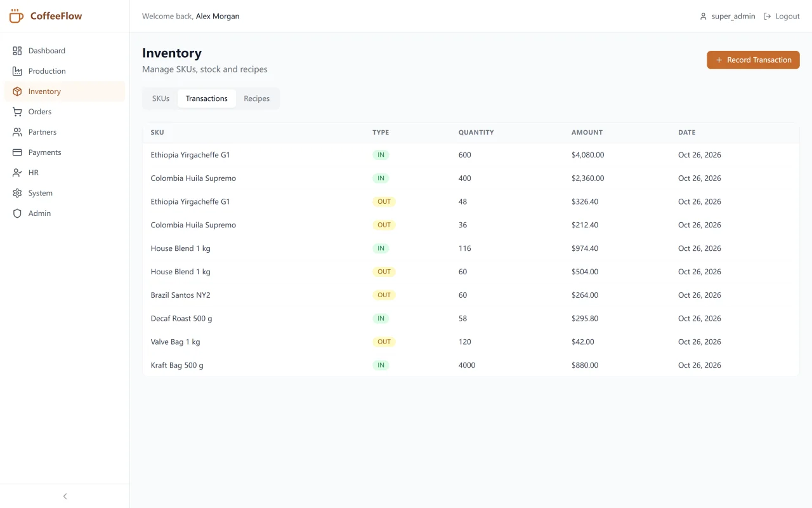The image size is (812, 508).
Task: Click the OUT badge for Valve Bag 1 kg
Action: (x=384, y=342)
